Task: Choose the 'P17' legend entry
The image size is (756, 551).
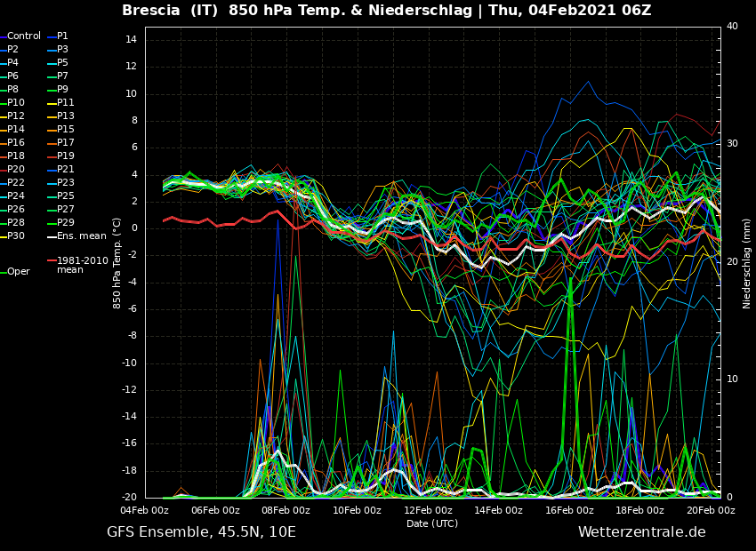Action: (x=60, y=142)
